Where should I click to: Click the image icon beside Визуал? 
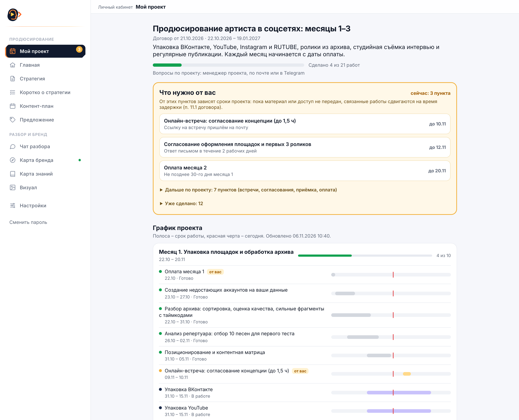[x=13, y=187]
